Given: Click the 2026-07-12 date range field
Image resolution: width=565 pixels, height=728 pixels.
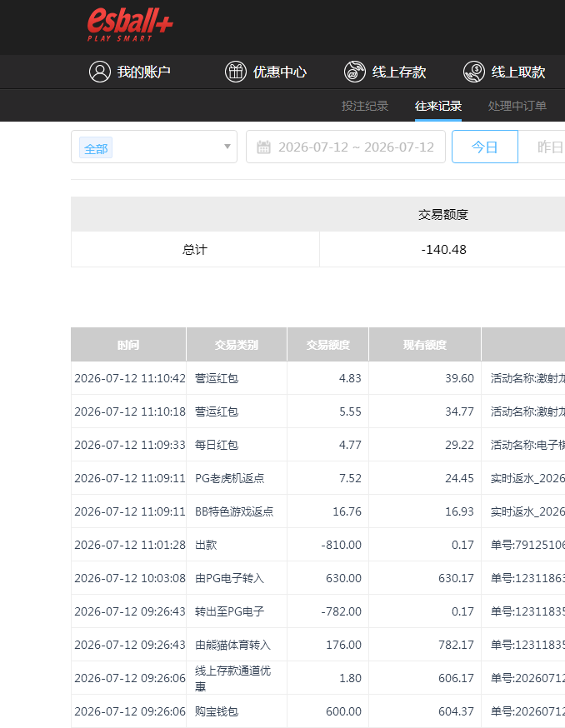Looking at the screenshot, I should click(x=346, y=147).
